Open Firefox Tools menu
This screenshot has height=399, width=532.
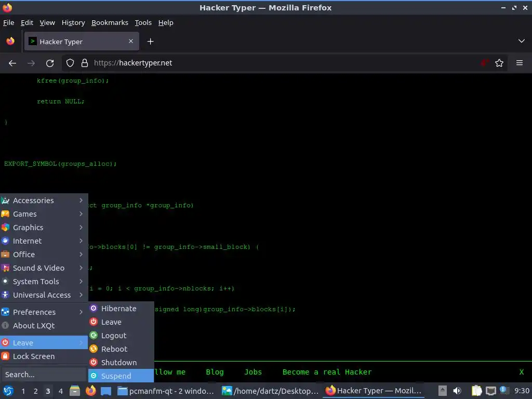143,23
